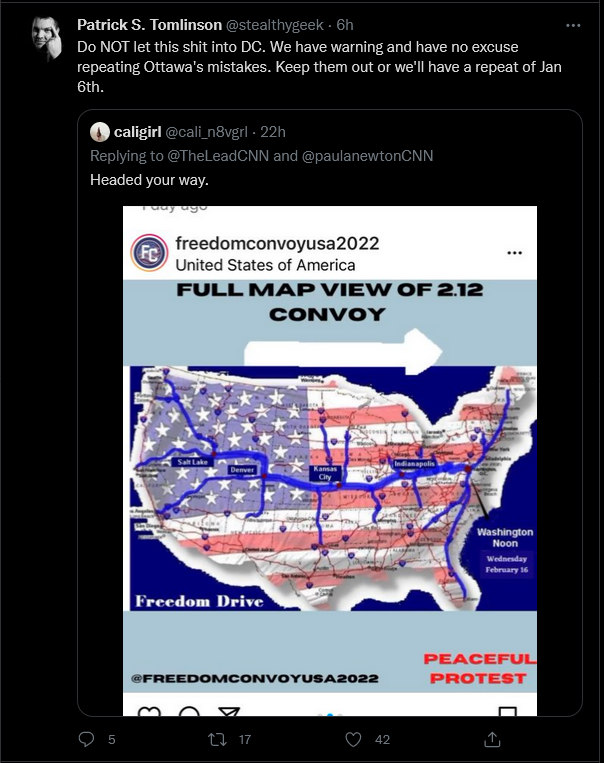This screenshot has height=763, width=604.
Task: Open the 6h timestamp of the tweet
Action: [x=345, y=25]
